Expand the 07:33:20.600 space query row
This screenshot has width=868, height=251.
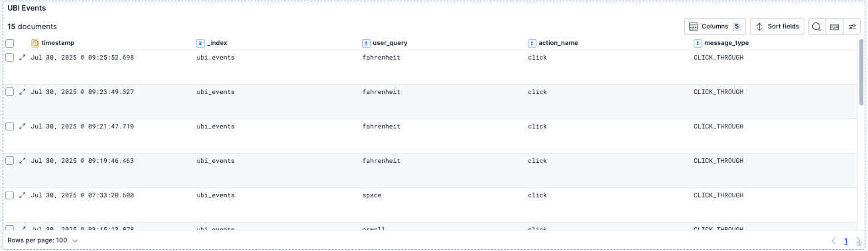point(22,195)
